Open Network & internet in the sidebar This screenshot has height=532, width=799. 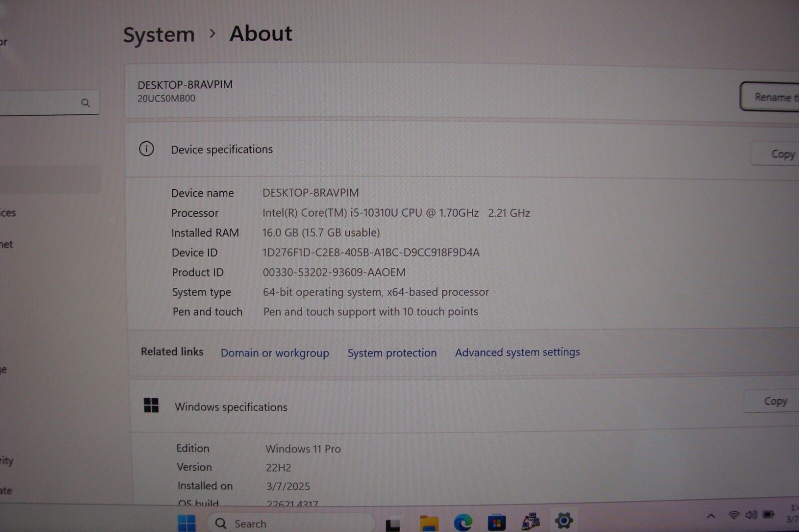(6, 245)
